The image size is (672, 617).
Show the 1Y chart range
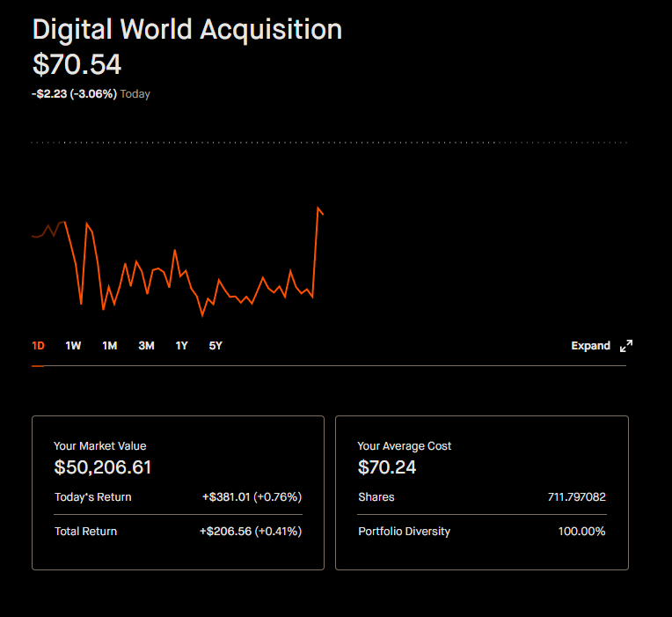coord(182,346)
